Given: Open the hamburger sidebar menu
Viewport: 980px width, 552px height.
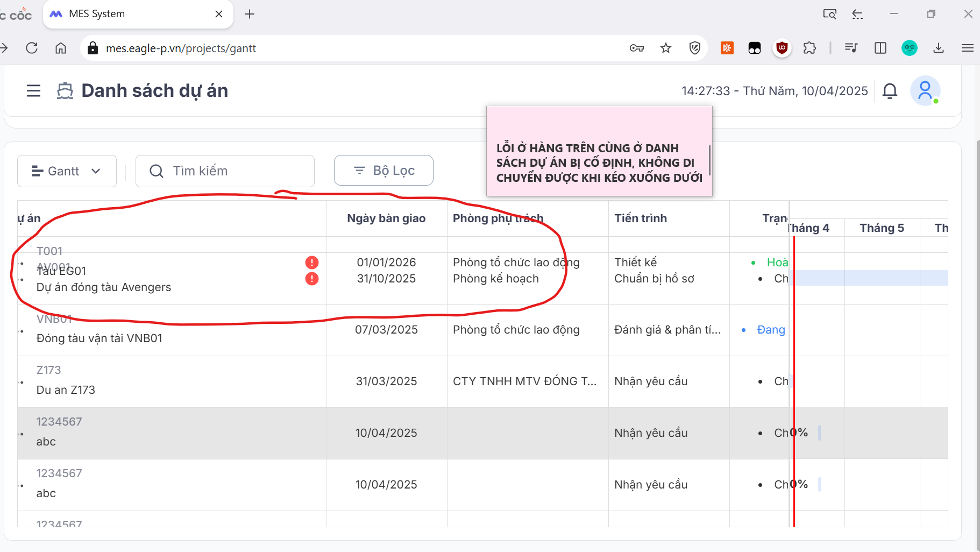Looking at the screenshot, I should (x=33, y=91).
